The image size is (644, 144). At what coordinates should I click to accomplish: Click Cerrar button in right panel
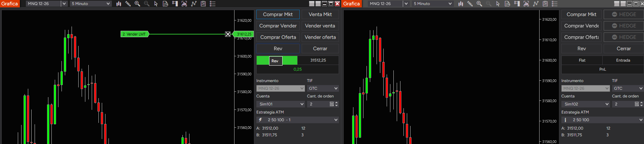(624, 49)
